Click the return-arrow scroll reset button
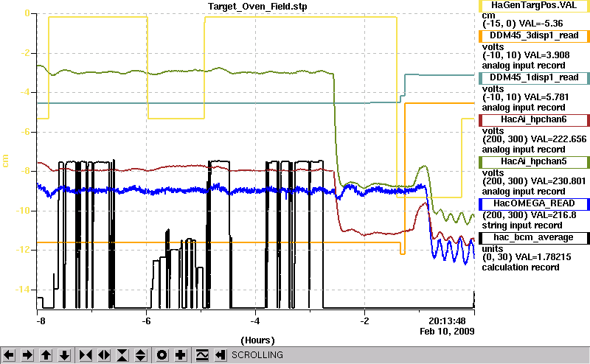 pyautogui.click(x=220, y=355)
